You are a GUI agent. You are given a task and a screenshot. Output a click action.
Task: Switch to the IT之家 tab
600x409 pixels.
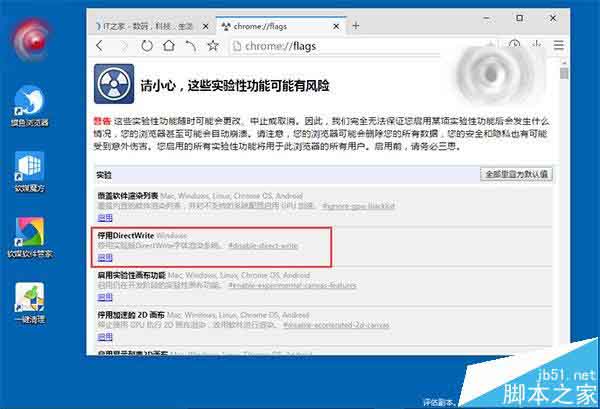[148, 26]
